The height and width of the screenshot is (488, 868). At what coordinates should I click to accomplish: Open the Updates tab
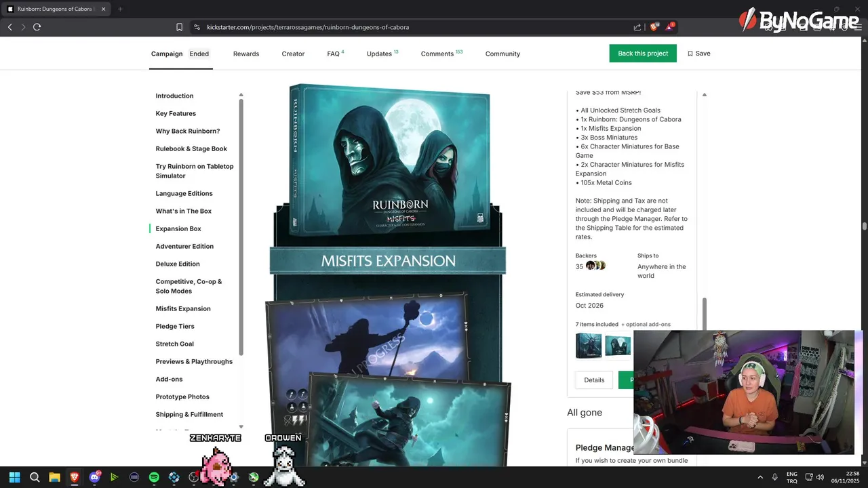(x=382, y=54)
